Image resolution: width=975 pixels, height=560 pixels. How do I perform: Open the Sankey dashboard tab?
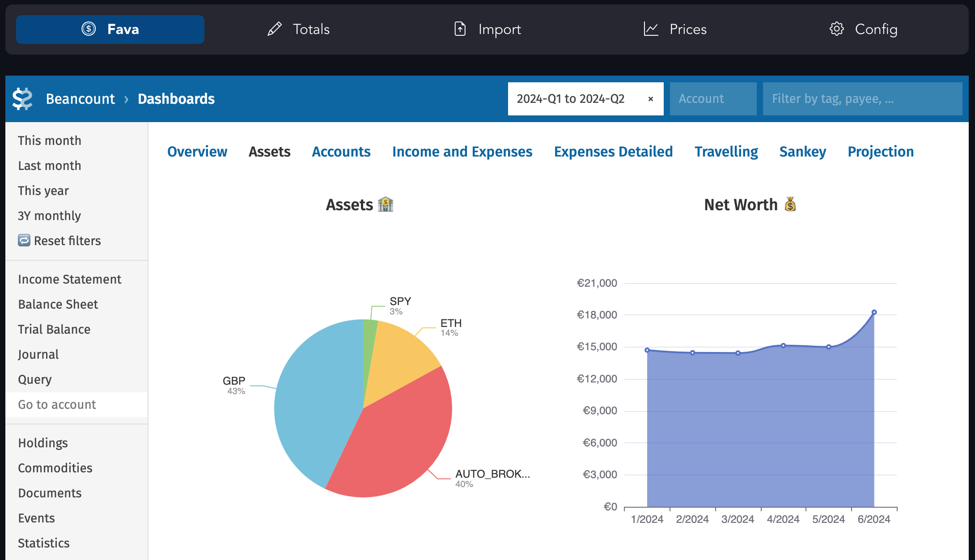tap(802, 152)
